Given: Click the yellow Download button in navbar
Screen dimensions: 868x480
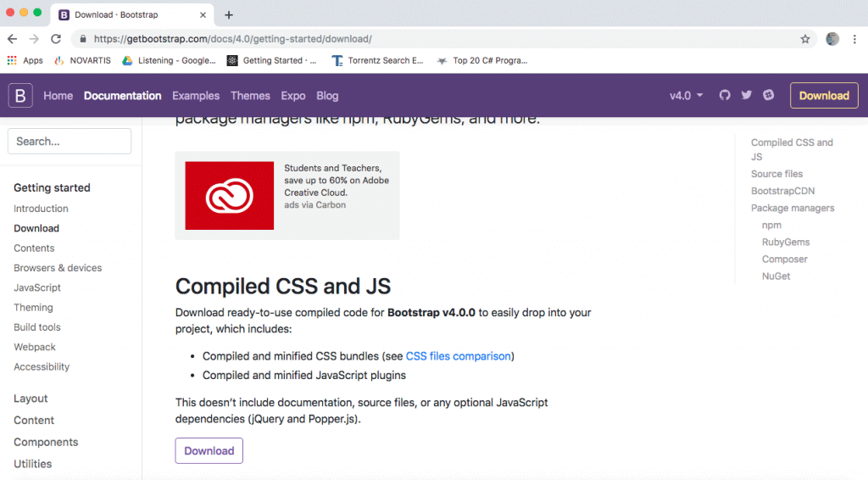Looking at the screenshot, I should click(824, 95).
